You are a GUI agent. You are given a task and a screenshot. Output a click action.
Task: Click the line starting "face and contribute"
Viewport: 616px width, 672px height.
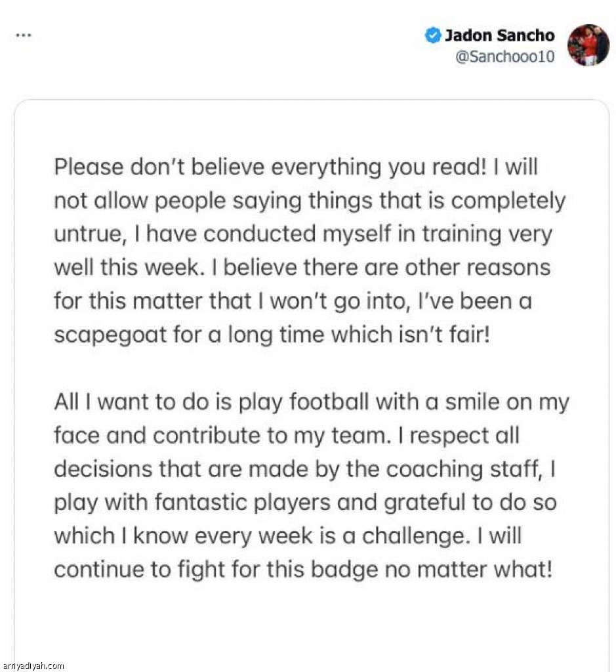(x=287, y=436)
